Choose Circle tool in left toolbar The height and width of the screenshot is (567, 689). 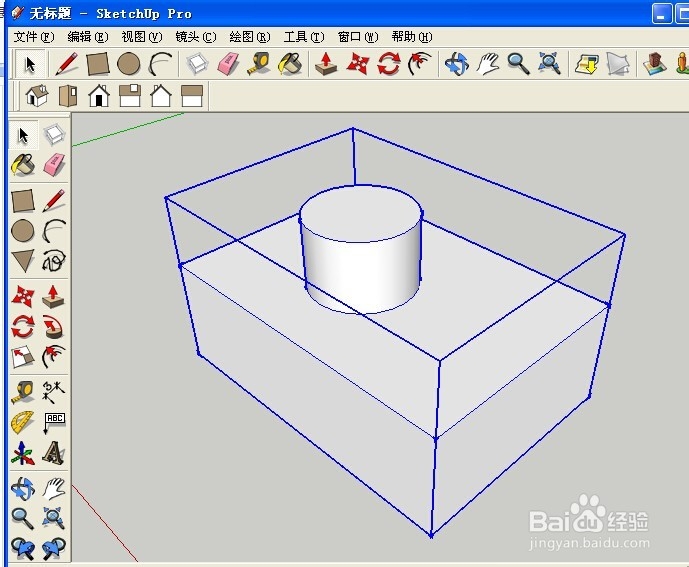[x=23, y=231]
